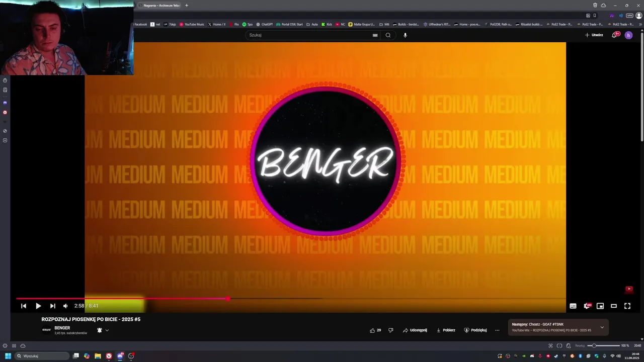The image size is (644, 362).
Task: Open the Malta Grupa bookmark
Action: pyautogui.click(x=362, y=24)
